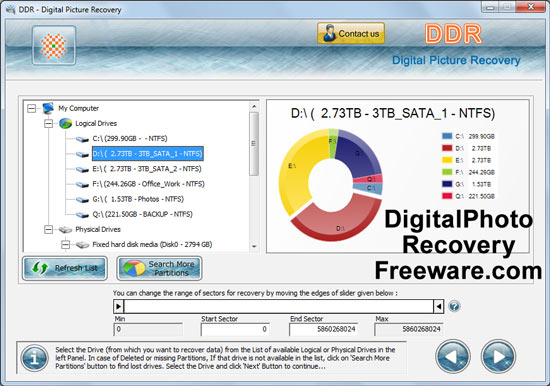Select drive G:\ 1.53TB Photos
This screenshot has height=386, width=550.
pyautogui.click(x=138, y=199)
